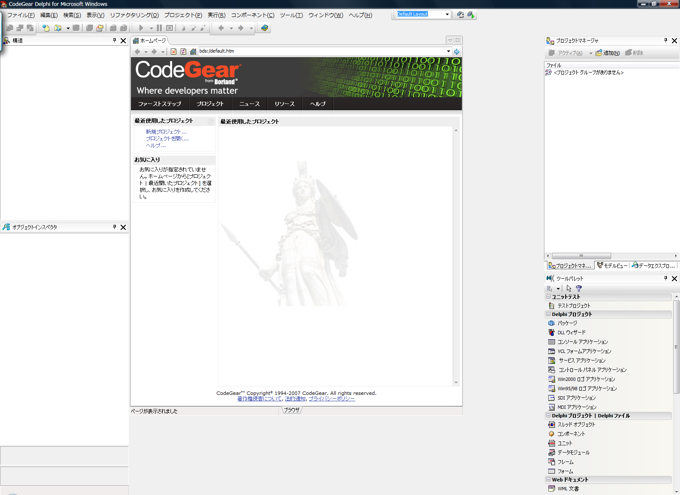The width and height of the screenshot is (680, 495).
Task: Click the browser Refresh icon on welcome page
Action: click(183, 51)
